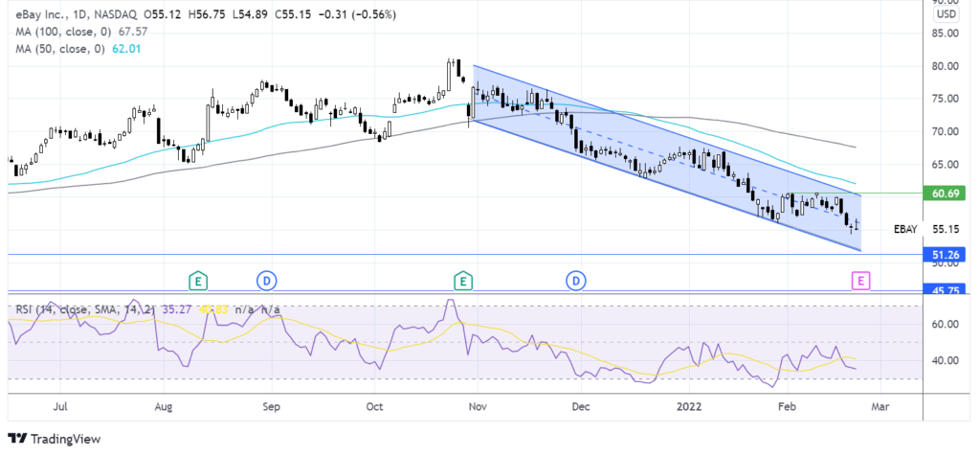
Task: Click the 62.01 MA 50 value
Action: [128, 48]
